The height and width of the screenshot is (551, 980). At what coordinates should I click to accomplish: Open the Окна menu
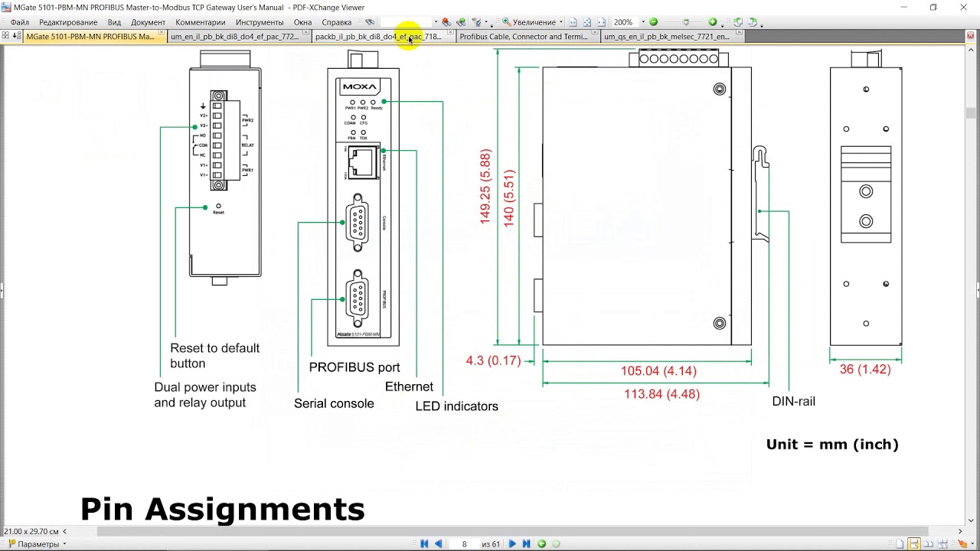point(302,22)
